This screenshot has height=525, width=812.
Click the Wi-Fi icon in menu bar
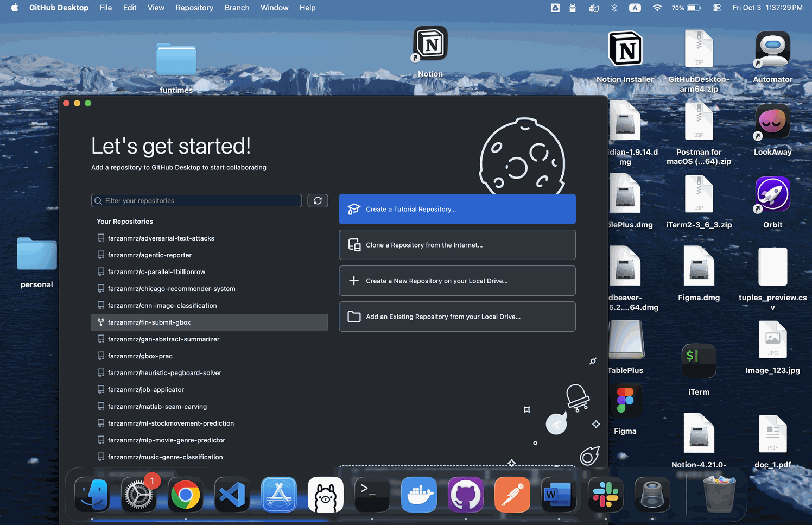(x=657, y=8)
